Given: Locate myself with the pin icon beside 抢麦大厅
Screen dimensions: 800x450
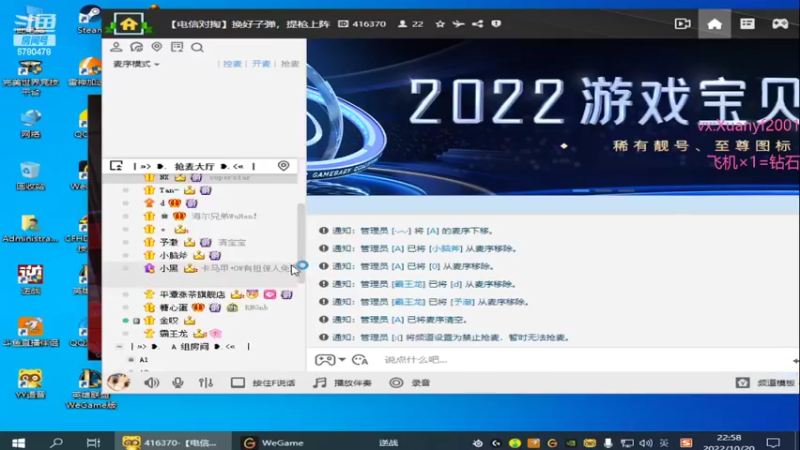Looking at the screenshot, I should pos(283,165).
